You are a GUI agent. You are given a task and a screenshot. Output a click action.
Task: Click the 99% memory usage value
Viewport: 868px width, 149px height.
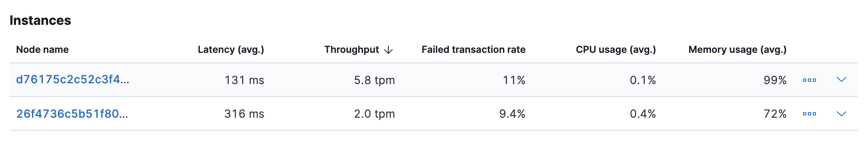[x=775, y=80]
